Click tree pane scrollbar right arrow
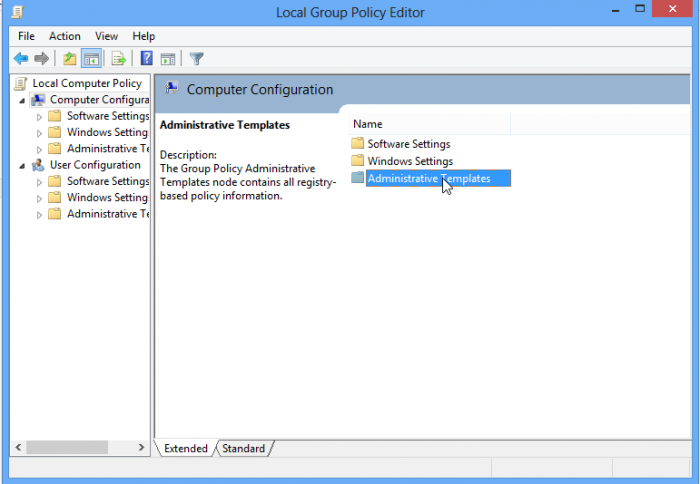The height and width of the screenshot is (484, 700). point(141,447)
